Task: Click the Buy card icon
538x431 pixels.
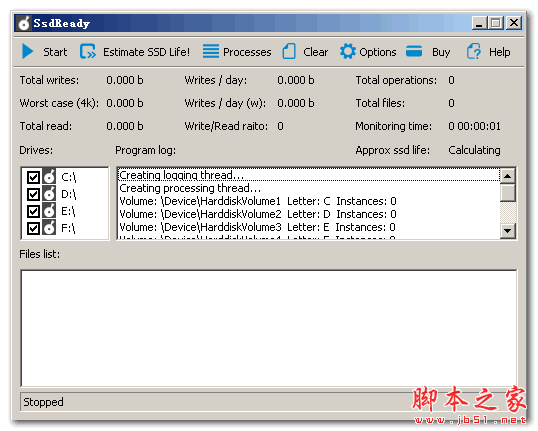Action: click(414, 51)
